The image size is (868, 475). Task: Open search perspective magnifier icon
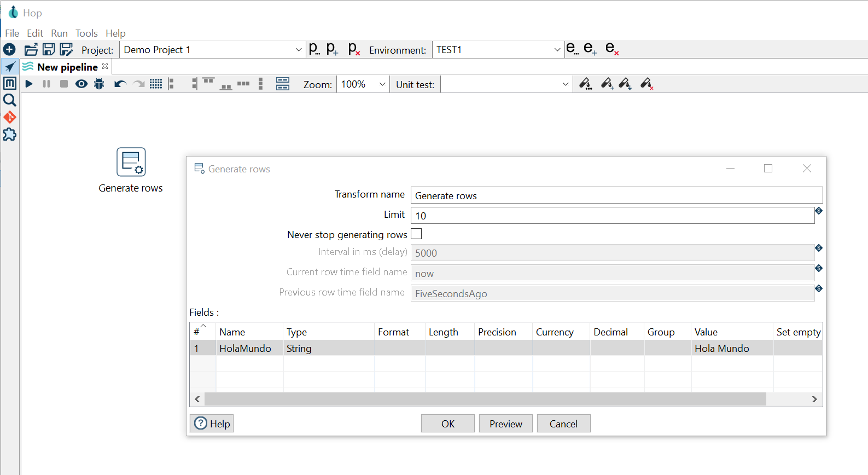click(10, 100)
